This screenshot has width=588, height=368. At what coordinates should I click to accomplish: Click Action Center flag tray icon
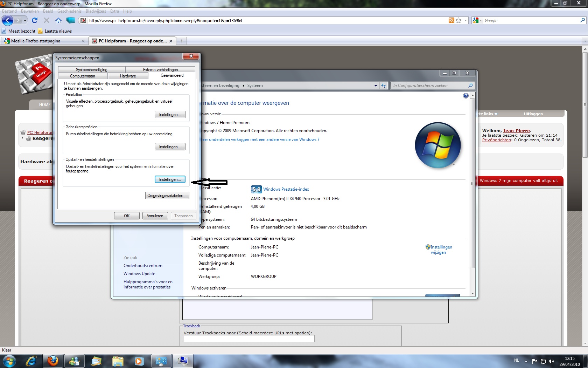click(x=534, y=361)
